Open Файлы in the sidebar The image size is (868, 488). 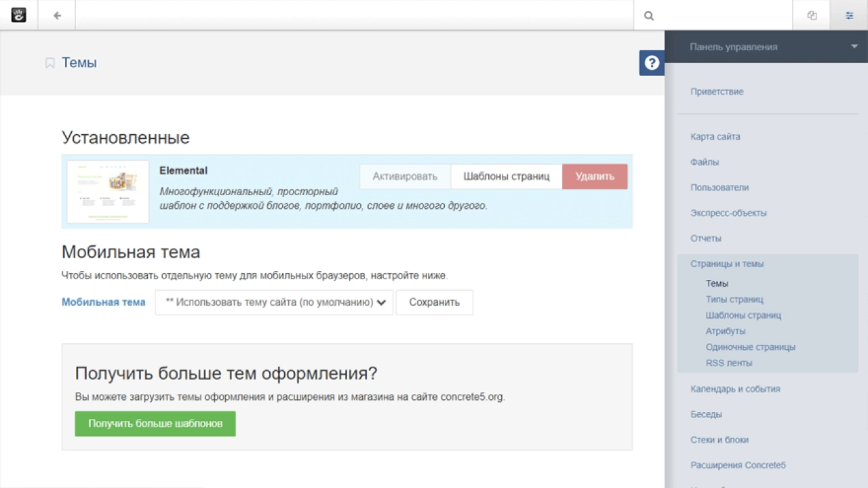(x=705, y=162)
